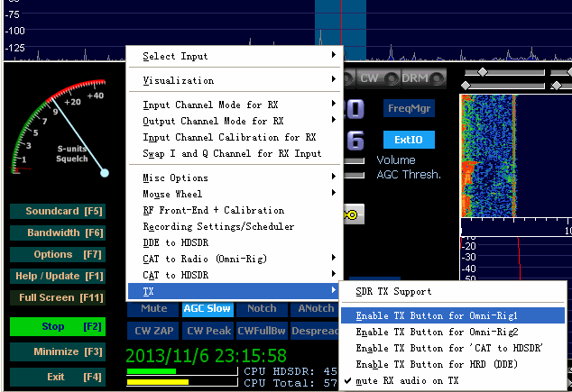572x392 pixels.
Task: Click the lower waterfall slider left handle
Action: (x=466, y=86)
